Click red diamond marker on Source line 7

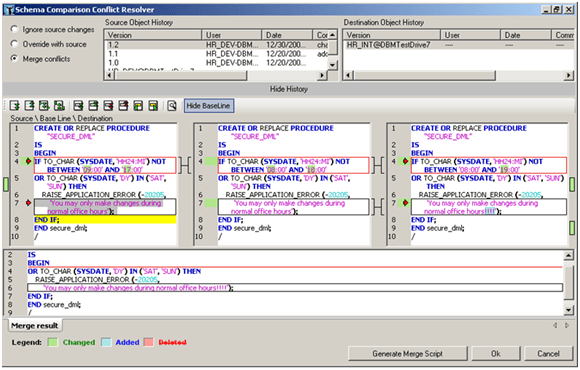coord(28,203)
